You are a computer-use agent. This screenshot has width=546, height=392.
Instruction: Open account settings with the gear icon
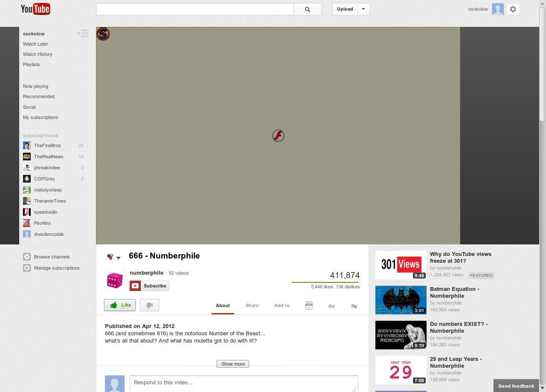click(513, 9)
